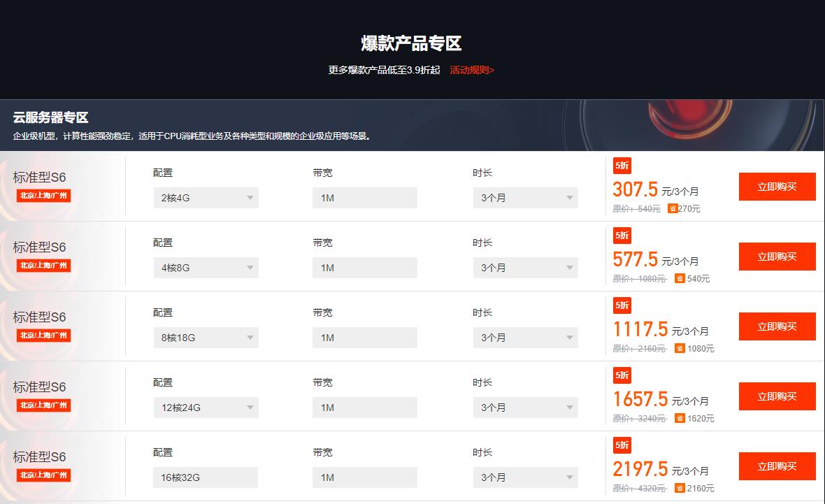The image size is (825, 504).
Task: Click the 1117.5 price text
Action: [x=640, y=329]
